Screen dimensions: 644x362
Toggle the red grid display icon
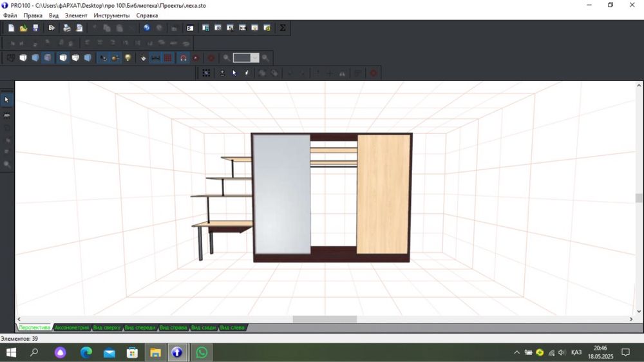coord(168,58)
